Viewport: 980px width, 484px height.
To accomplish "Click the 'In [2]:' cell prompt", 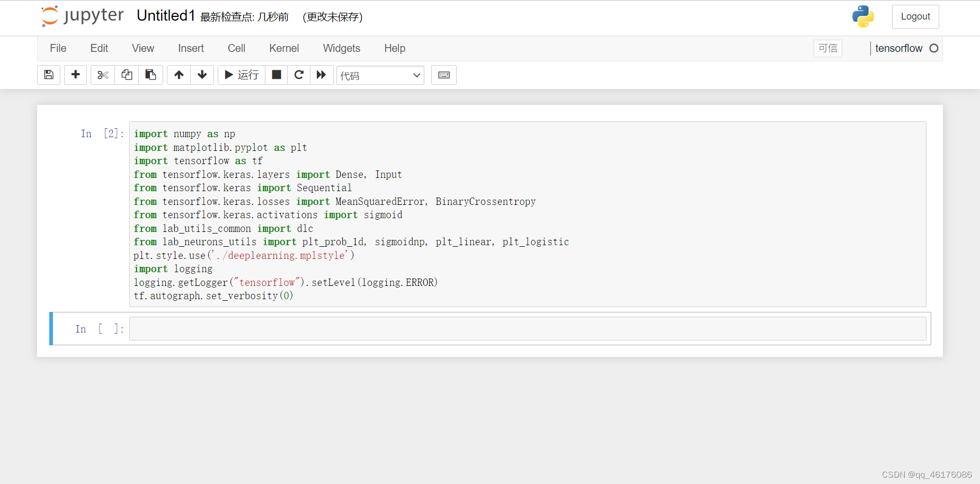I will click(x=102, y=133).
